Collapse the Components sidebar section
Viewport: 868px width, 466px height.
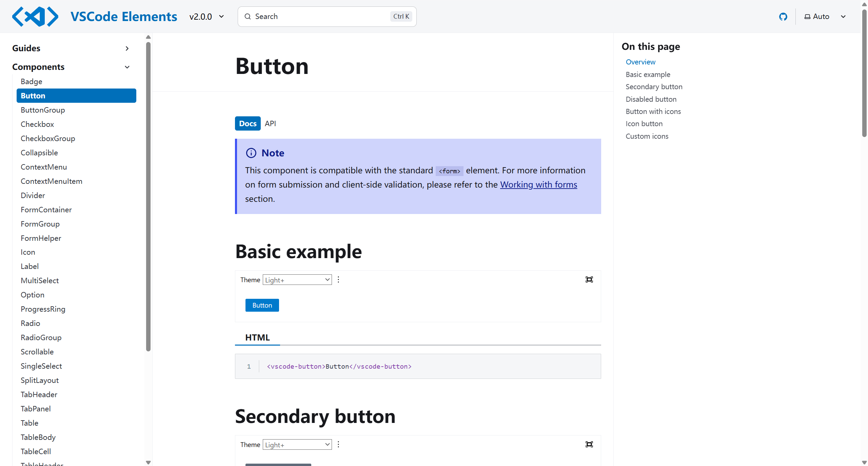(127, 67)
